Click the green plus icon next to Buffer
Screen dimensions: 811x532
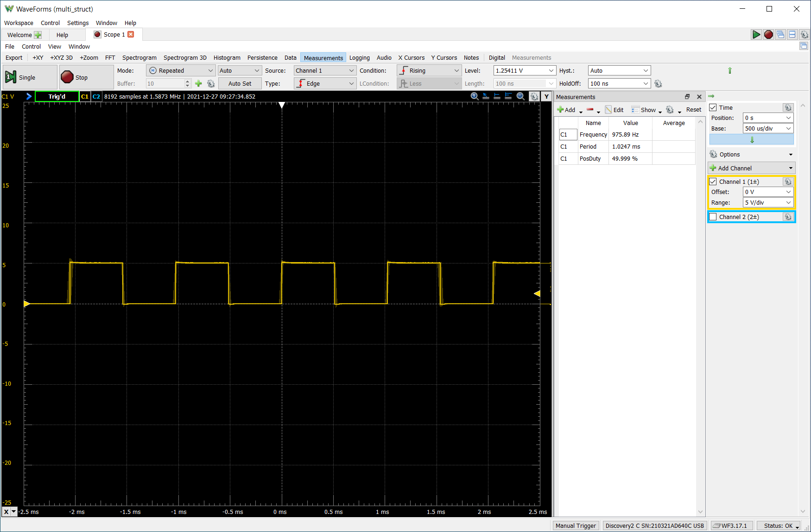pyautogui.click(x=198, y=83)
